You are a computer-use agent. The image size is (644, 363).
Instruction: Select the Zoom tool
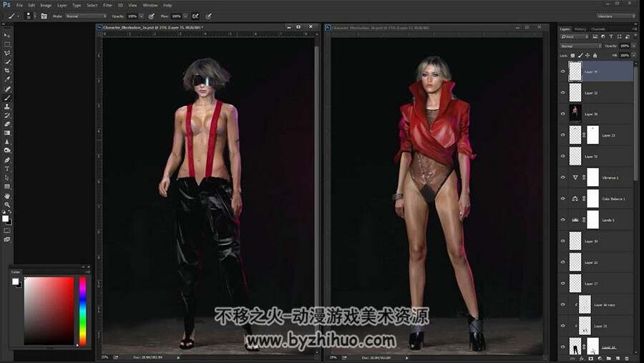coord(7,204)
